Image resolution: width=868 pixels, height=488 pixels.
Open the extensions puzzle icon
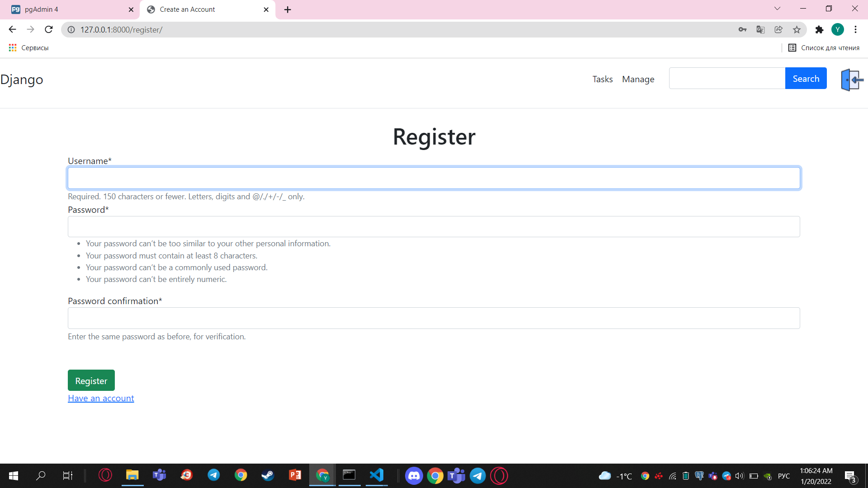click(x=819, y=29)
